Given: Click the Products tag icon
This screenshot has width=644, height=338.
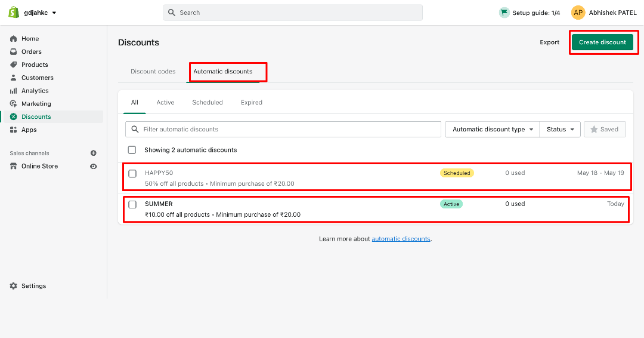Looking at the screenshot, I should point(14,64).
